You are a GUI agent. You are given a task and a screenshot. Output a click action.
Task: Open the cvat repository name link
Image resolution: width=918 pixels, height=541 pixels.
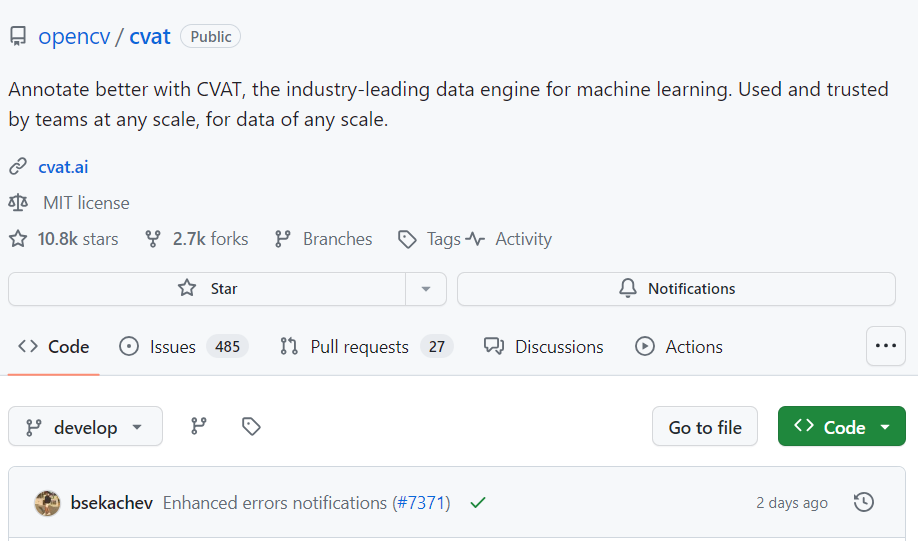click(x=150, y=36)
